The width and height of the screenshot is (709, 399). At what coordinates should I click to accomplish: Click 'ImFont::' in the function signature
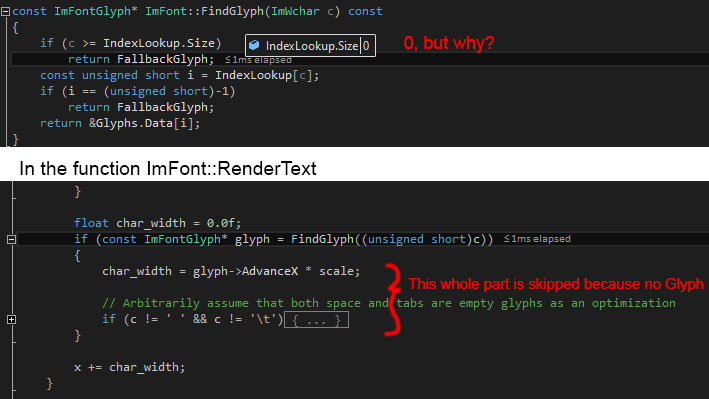click(173, 11)
